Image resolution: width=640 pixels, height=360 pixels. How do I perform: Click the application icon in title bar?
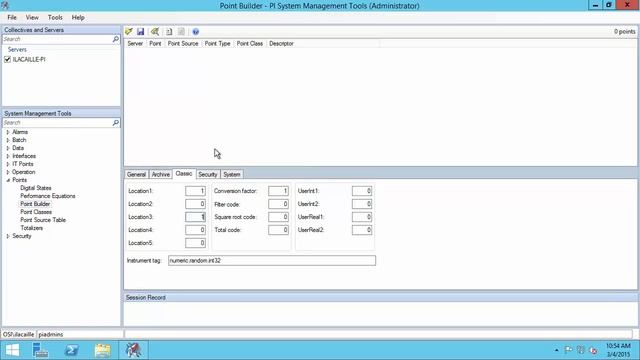(5, 5)
